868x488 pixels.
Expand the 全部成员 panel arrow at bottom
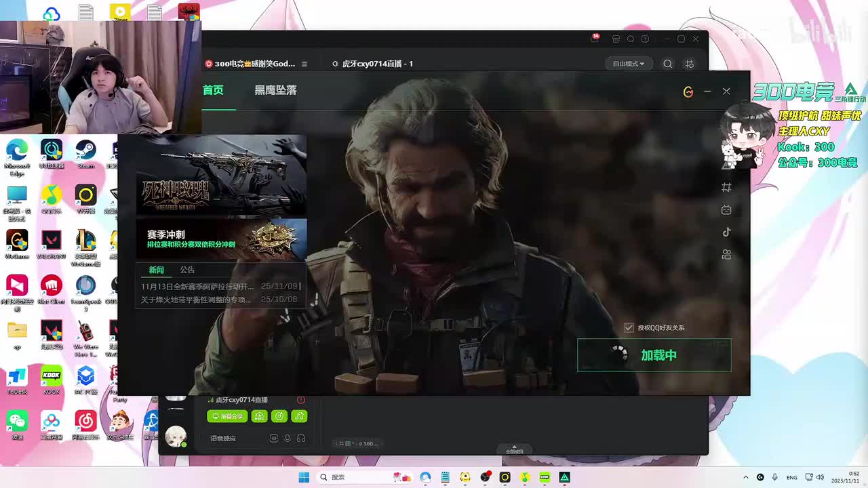pyautogui.click(x=514, y=447)
